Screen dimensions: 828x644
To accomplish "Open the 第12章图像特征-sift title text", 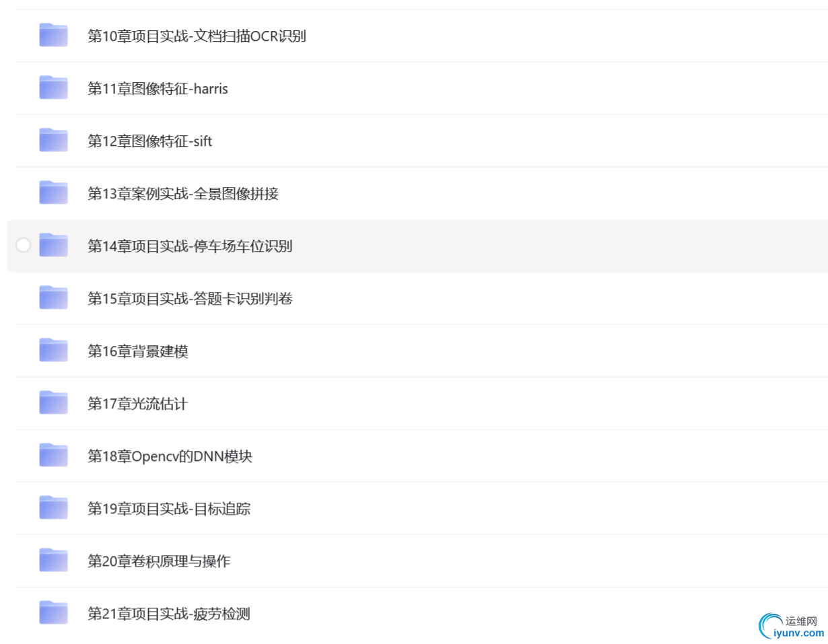I will click(x=150, y=141).
